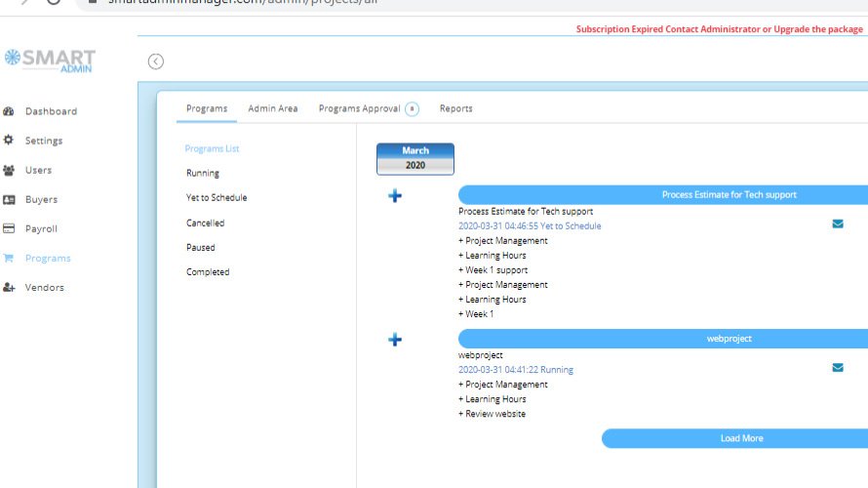
Task: Expand first Project Management under Process Estimate
Action: pos(503,241)
